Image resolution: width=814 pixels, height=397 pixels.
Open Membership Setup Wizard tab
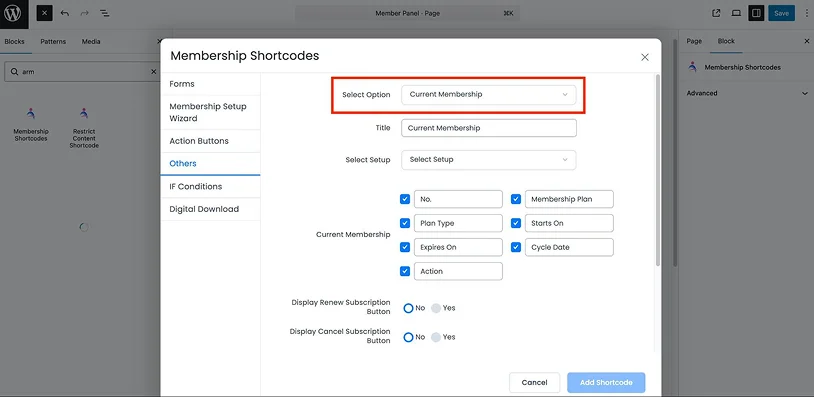[x=210, y=113]
